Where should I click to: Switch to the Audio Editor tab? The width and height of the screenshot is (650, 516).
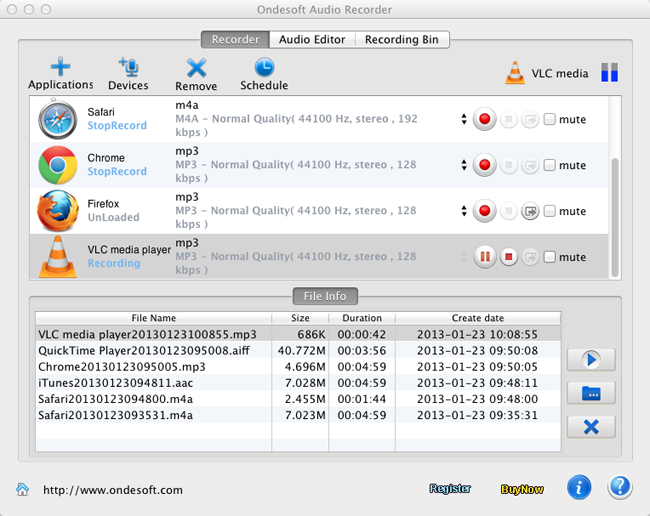pos(312,39)
